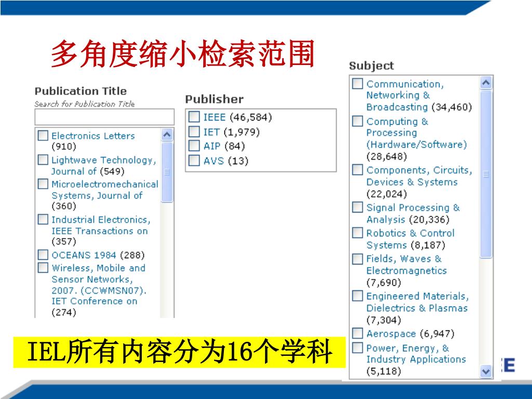Click up arrow of Subject list scrollbar
The width and height of the screenshot is (532, 399).
pos(486,83)
